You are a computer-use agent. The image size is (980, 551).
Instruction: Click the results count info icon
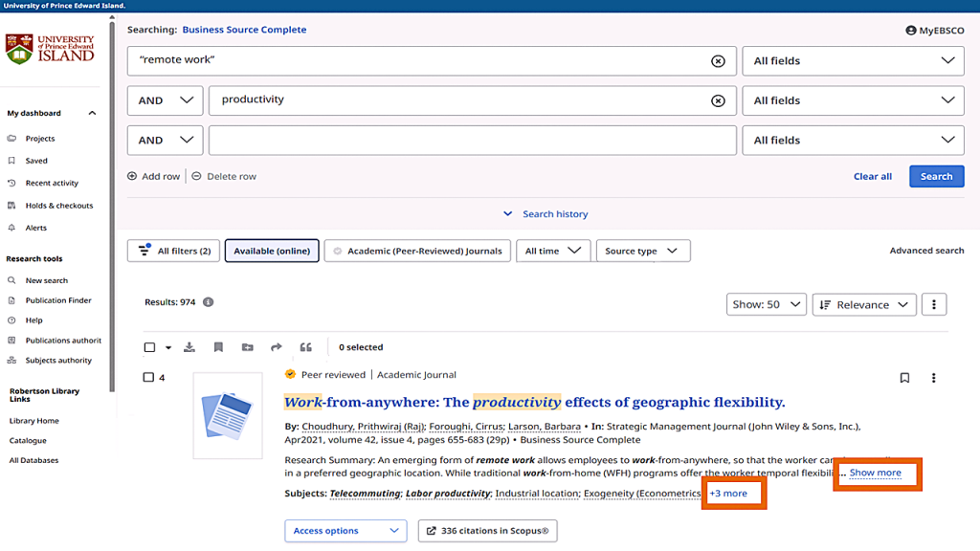tap(209, 302)
